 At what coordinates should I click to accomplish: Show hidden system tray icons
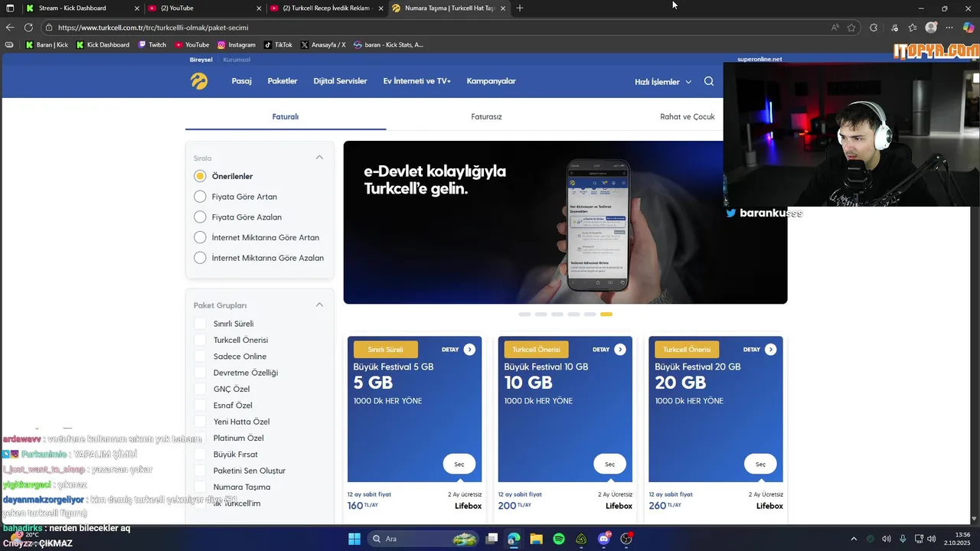click(854, 539)
